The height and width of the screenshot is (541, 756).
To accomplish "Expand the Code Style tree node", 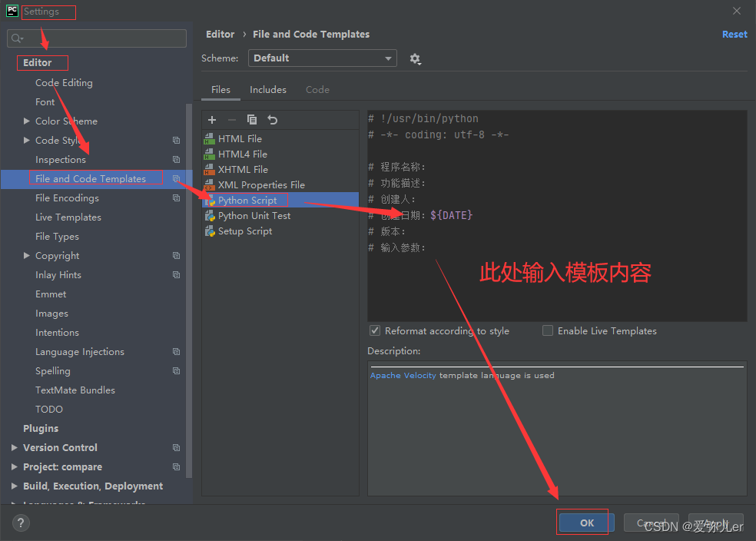I will (27, 141).
